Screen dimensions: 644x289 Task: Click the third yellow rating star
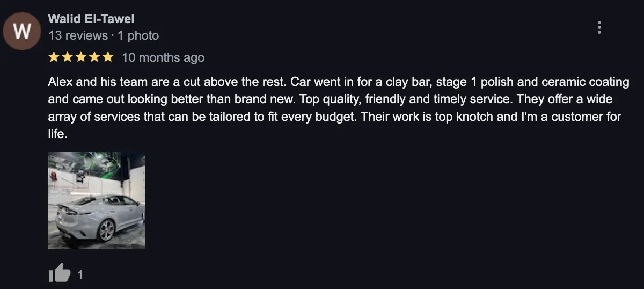pos(81,57)
